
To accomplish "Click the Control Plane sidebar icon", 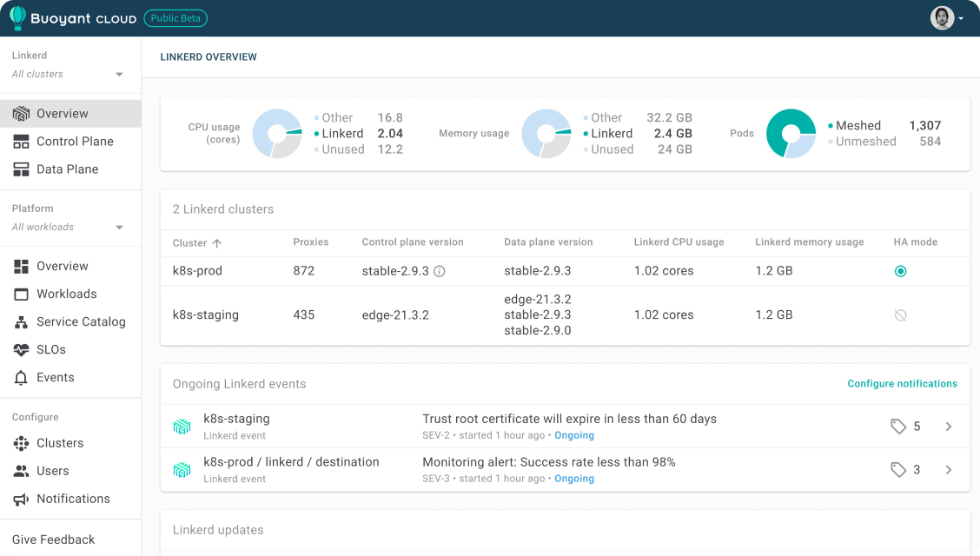I will (x=21, y=142).
